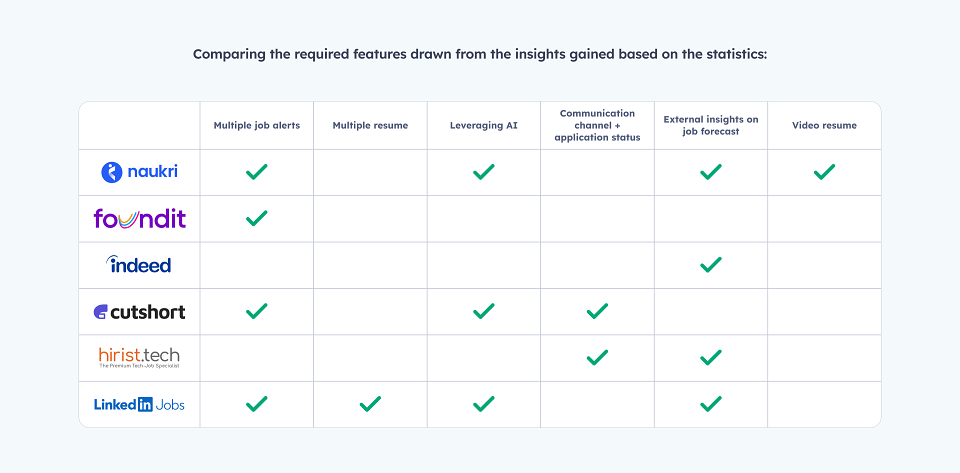The width and height of the screenshot is (960, 473).
Task: Click indeed's External insights checkmark
Action: click(710, 264)
